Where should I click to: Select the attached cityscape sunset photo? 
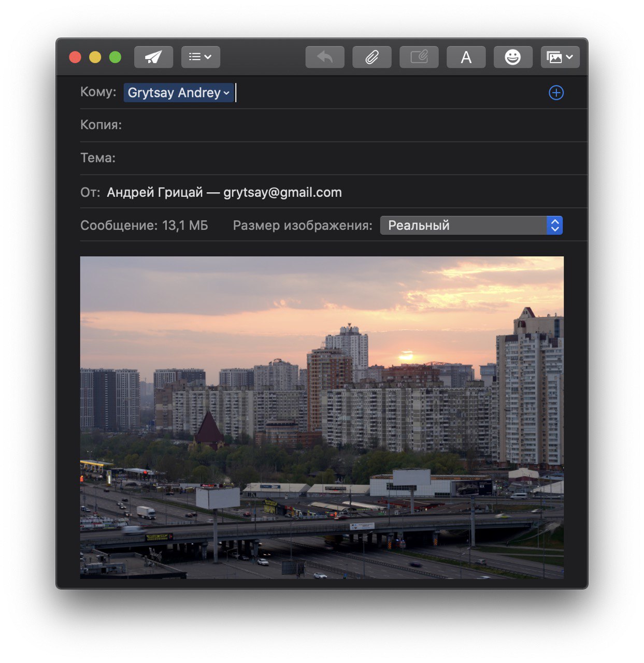[x=322, y=417]
